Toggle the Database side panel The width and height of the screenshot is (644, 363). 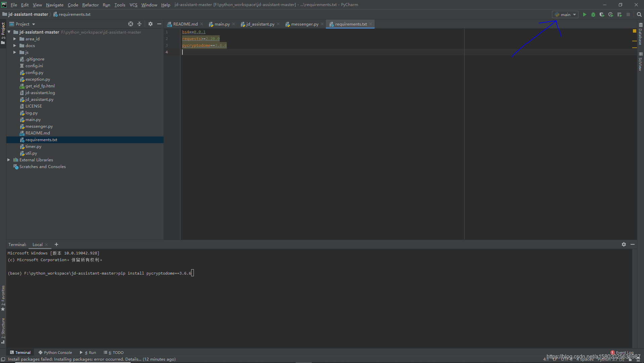coord(640,34)
